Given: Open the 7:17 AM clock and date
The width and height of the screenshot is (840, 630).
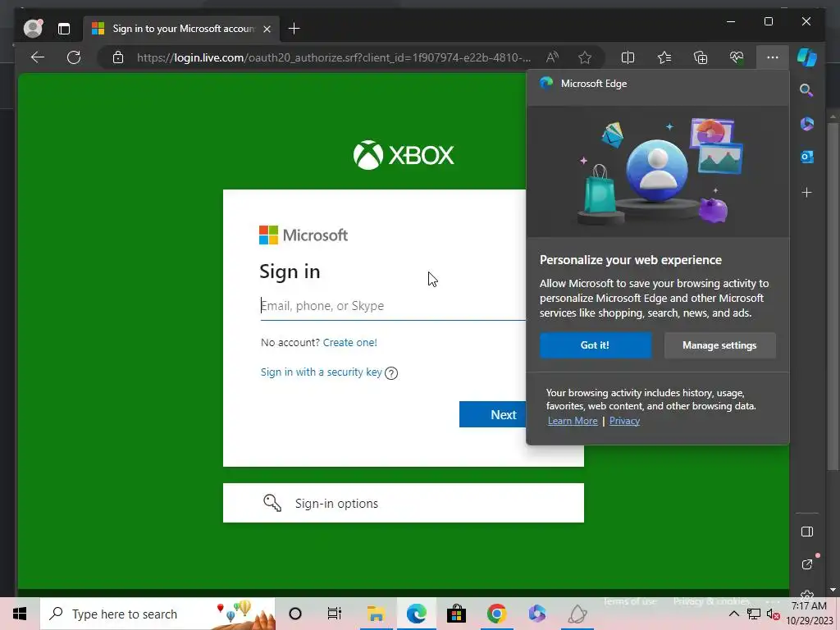Looking at the screenshot, I should (x=809, y=614).
